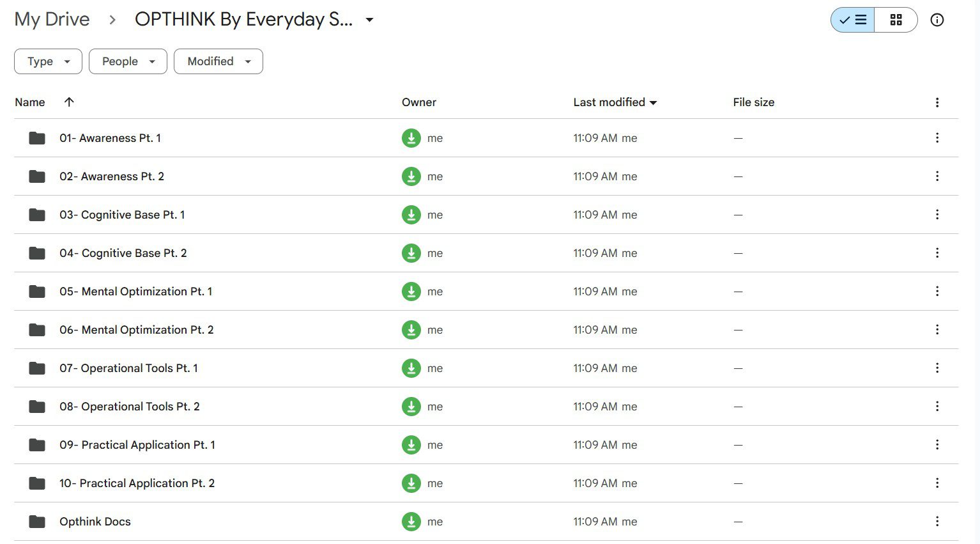The width and height of the screenshot is (980, 544).
Task: Open more actions for 09- Practical Application Pt. 1
Action: tap(937, 445)
